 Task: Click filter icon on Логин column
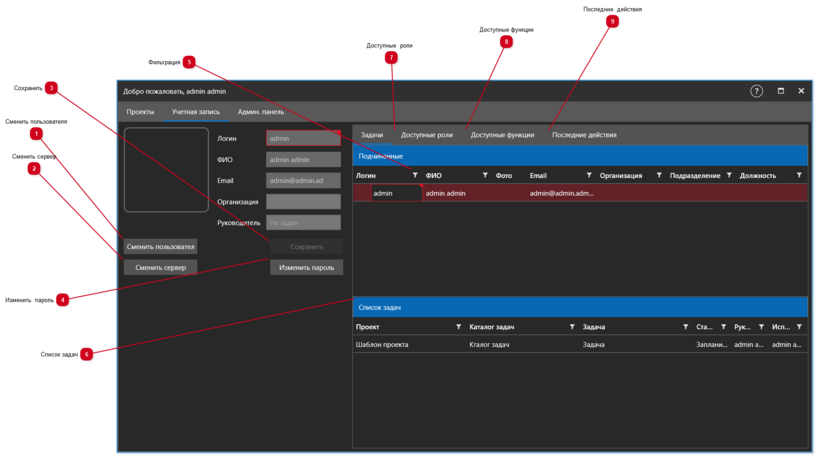(415, 176)
